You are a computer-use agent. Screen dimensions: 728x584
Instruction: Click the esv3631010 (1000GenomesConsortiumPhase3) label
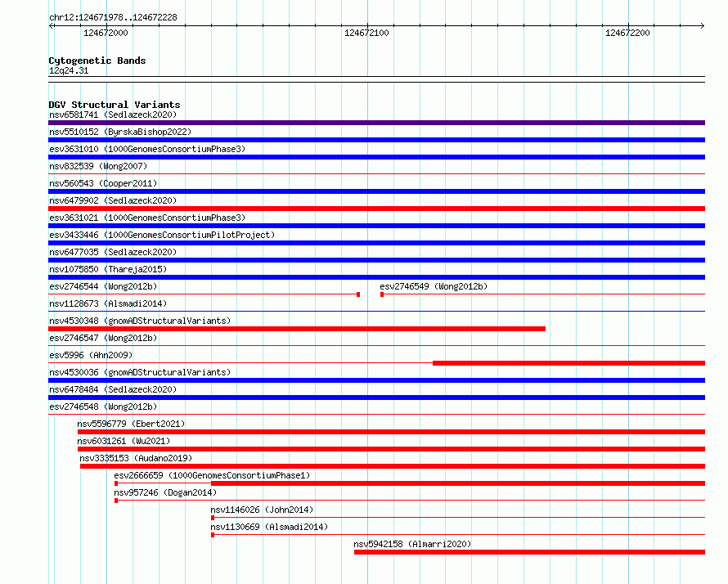pyautogui.click(x=147, y=149)
